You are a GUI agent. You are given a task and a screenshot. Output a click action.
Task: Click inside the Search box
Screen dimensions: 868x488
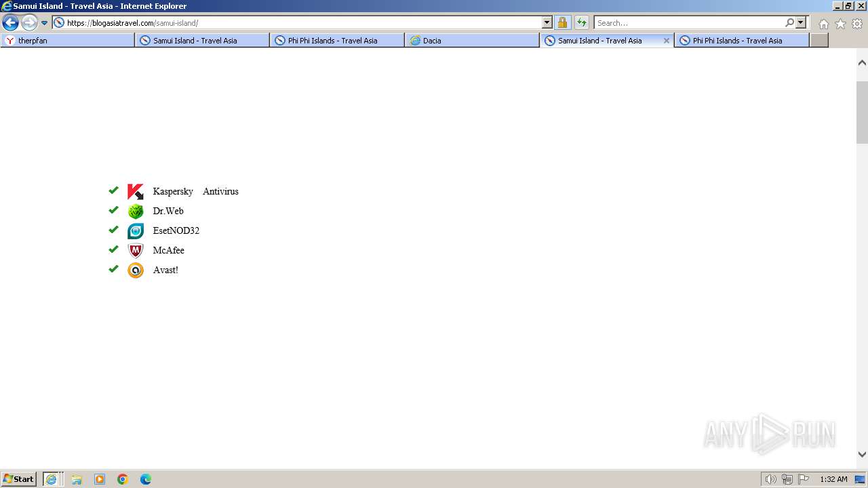689,23
